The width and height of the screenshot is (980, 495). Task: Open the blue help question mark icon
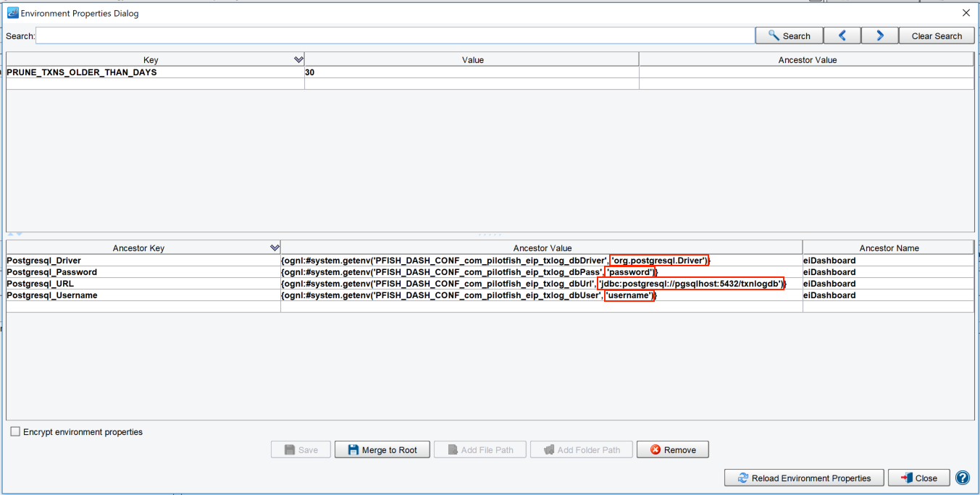coord(962,478)
